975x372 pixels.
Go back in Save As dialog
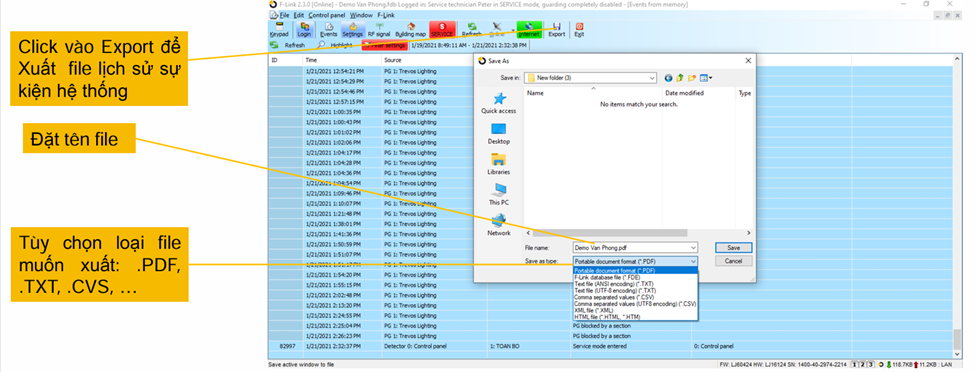(x=668, y=78)
